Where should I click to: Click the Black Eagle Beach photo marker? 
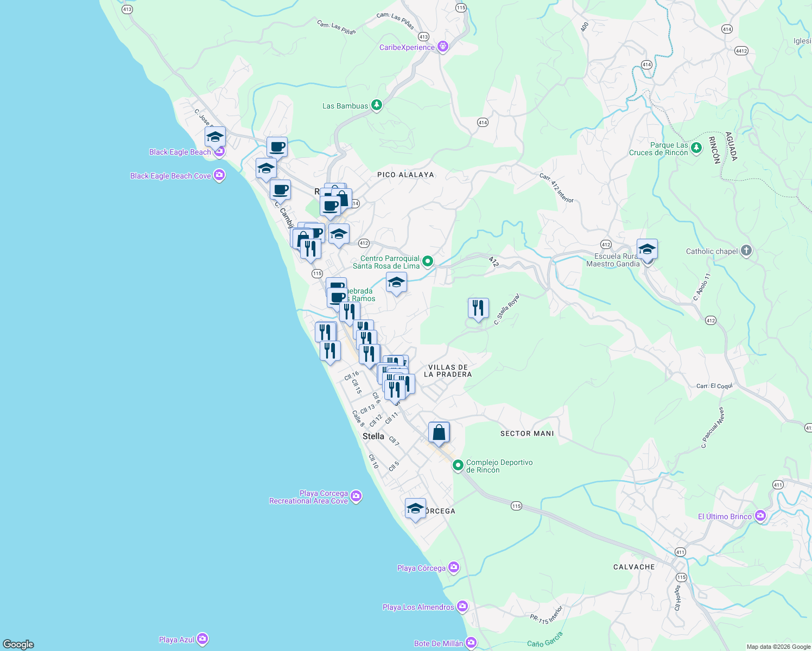coord(219,152)
